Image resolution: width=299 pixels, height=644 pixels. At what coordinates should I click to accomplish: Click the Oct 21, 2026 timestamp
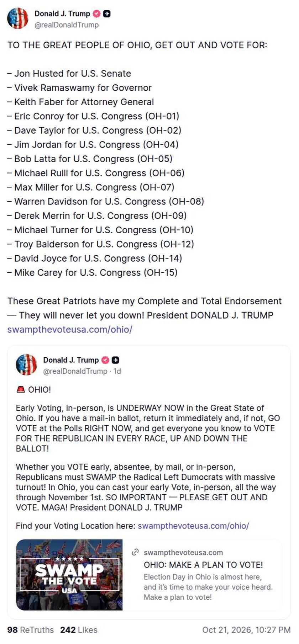tap(246, 630)
